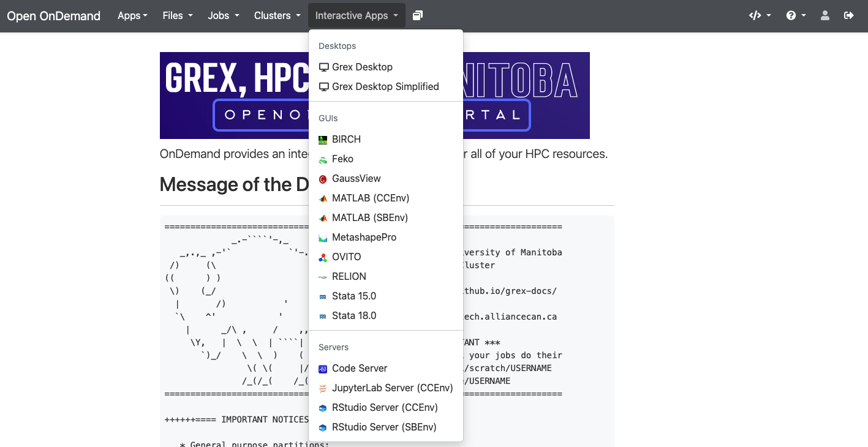868x447 pixels.
Task: Click the MATLAB (CCEnv) logo icon
Action: click(x=323, y=198)
